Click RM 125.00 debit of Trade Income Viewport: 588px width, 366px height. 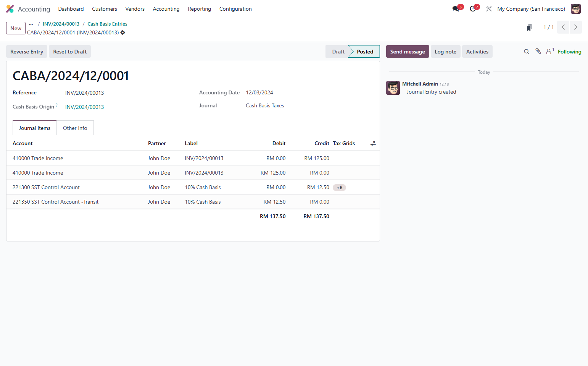point(273,173)
